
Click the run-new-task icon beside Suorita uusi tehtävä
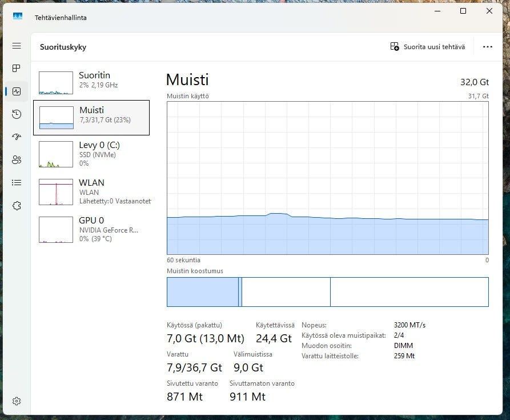tap(395, 46)
